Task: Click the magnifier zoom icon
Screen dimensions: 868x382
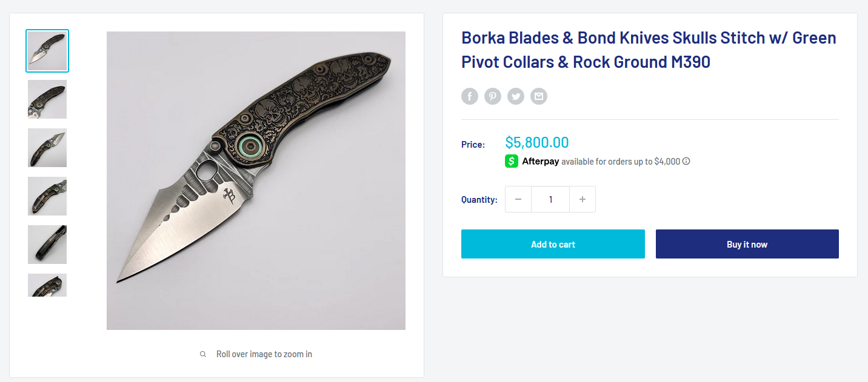Action: click(203, 354)
